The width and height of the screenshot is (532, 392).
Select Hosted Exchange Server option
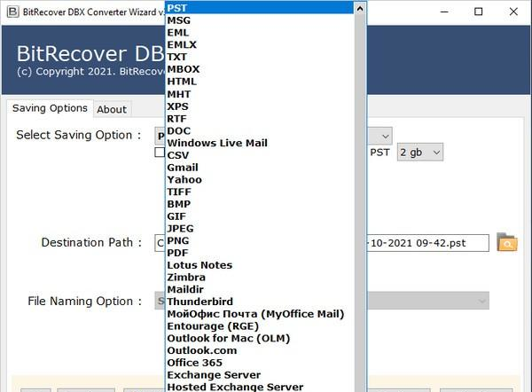260,387
